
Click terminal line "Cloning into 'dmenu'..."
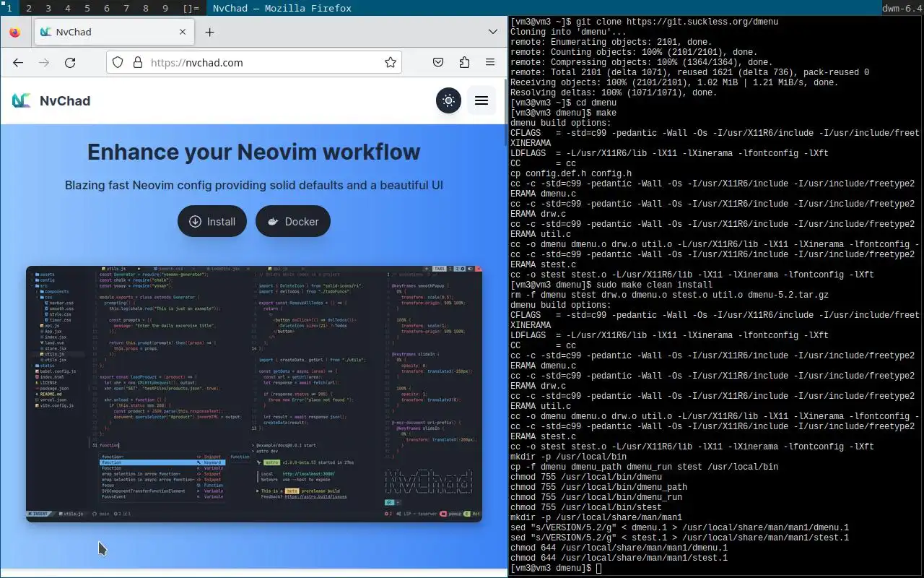[568, 32]
